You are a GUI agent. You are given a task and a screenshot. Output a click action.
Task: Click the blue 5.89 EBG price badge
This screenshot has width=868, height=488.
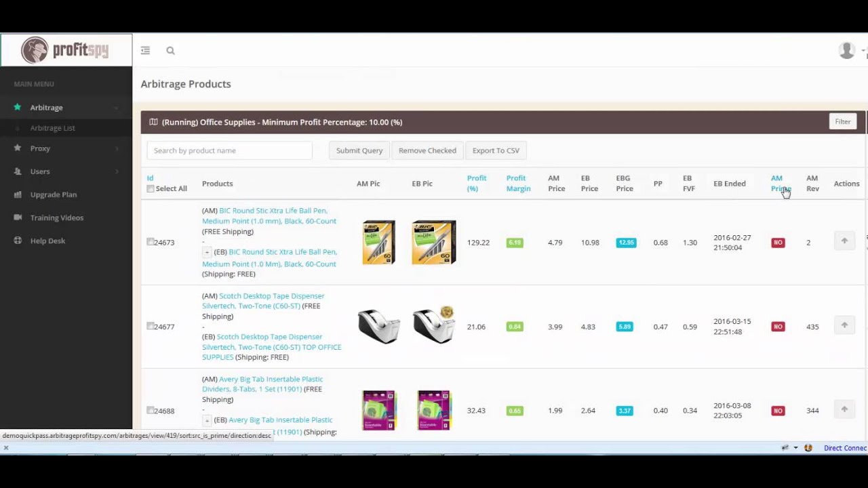coord(625,327)
